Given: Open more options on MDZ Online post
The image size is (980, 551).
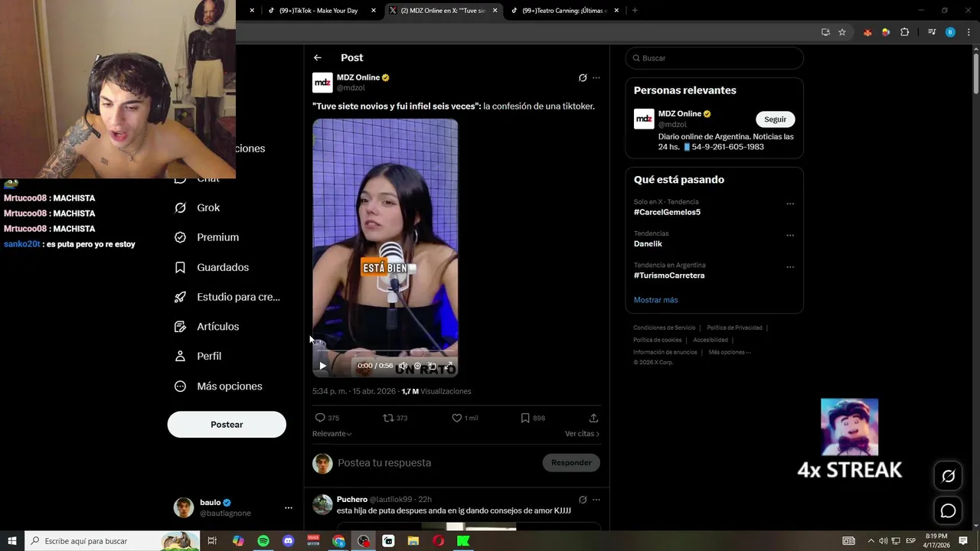Looking at the screenshot, I should 596,78.
